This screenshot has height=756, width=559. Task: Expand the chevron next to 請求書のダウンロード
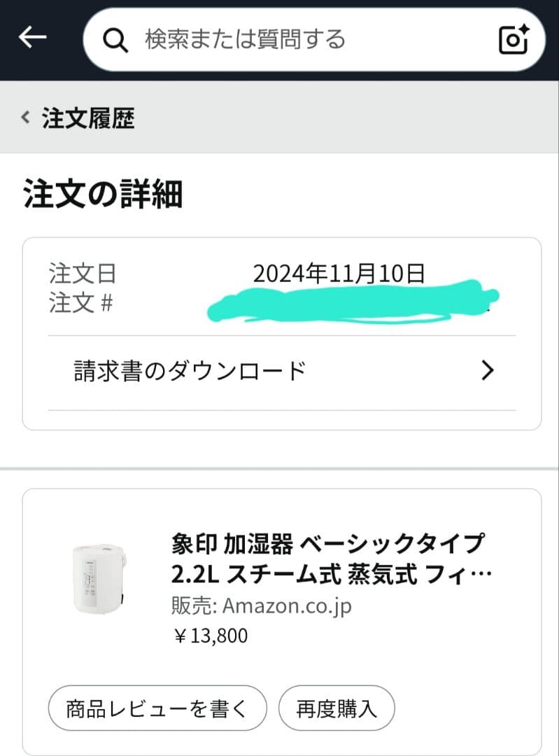[x=488, y=370]
